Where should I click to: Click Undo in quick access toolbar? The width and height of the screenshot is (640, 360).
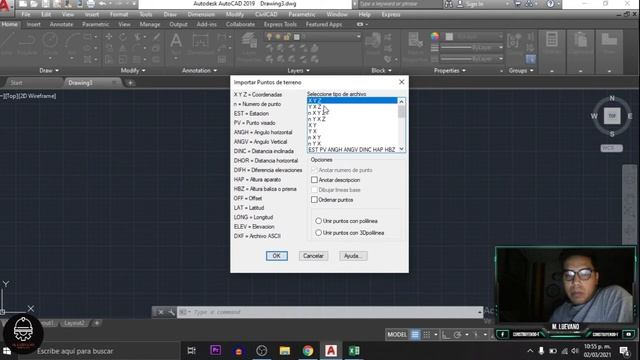103,4
